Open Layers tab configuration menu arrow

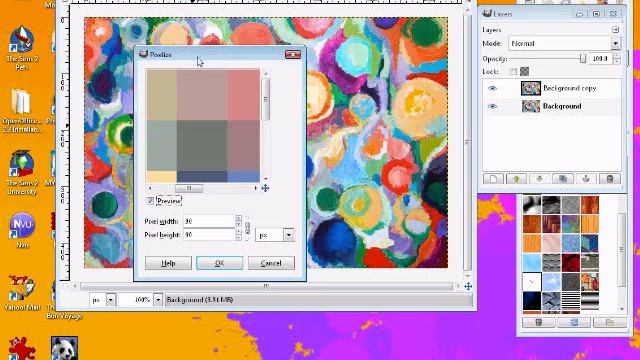[x=616, y=30]
